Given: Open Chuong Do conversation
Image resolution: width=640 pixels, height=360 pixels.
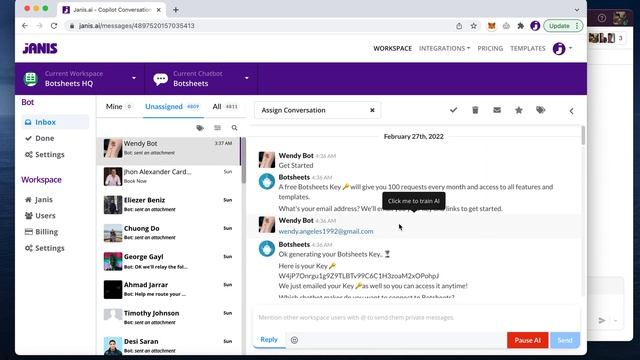Looking at the screenshot, I should pos(169,232).
